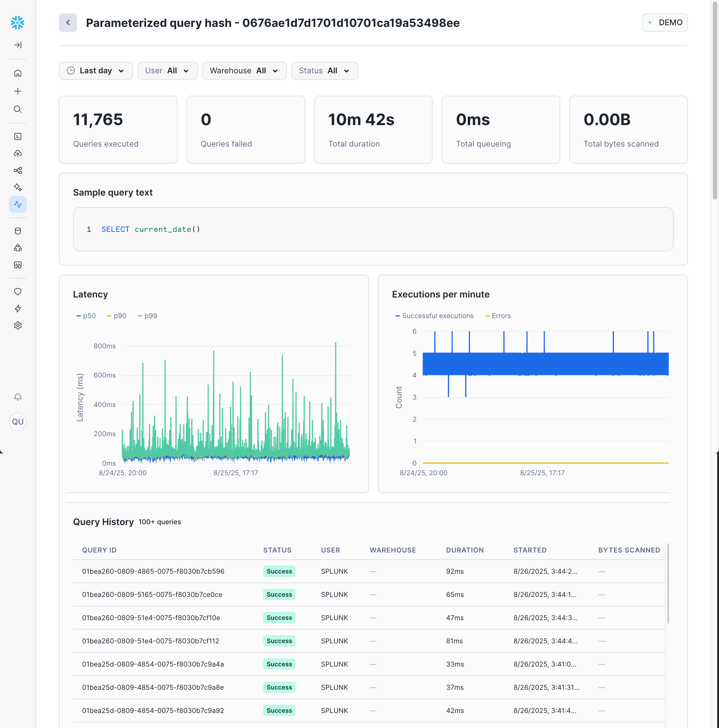
Task: Open the Admin gear icon
Action: (18, 325)
